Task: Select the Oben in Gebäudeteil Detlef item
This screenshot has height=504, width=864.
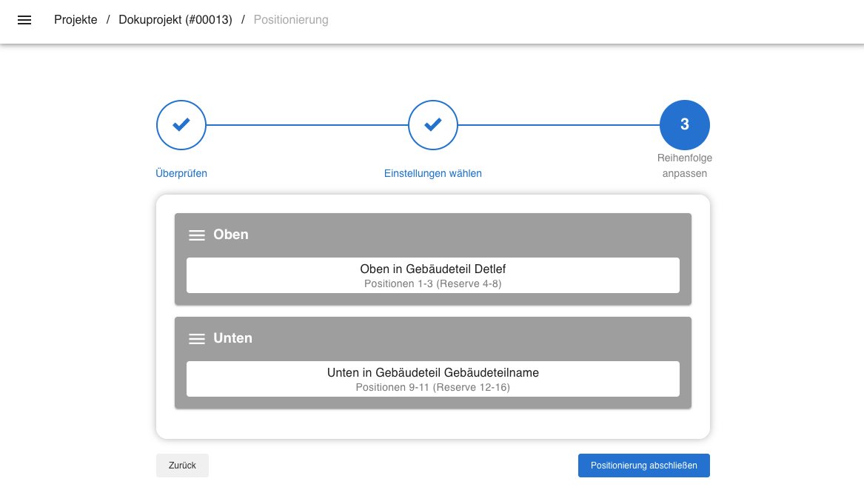Action: (433, 269)
